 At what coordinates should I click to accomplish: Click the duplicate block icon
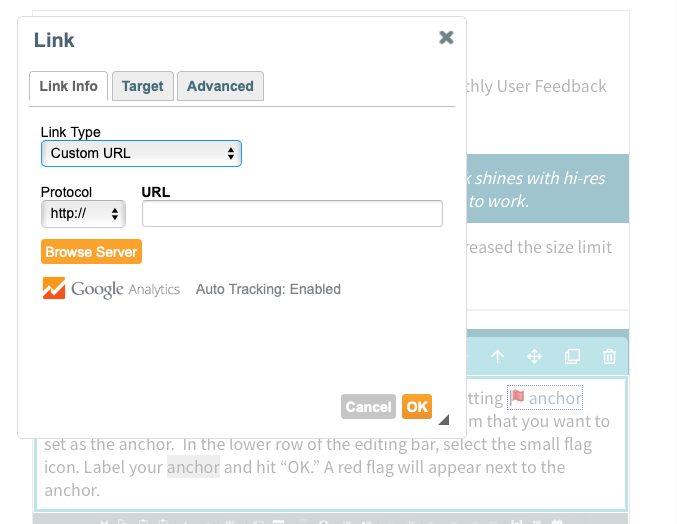(x=572, y=357)
